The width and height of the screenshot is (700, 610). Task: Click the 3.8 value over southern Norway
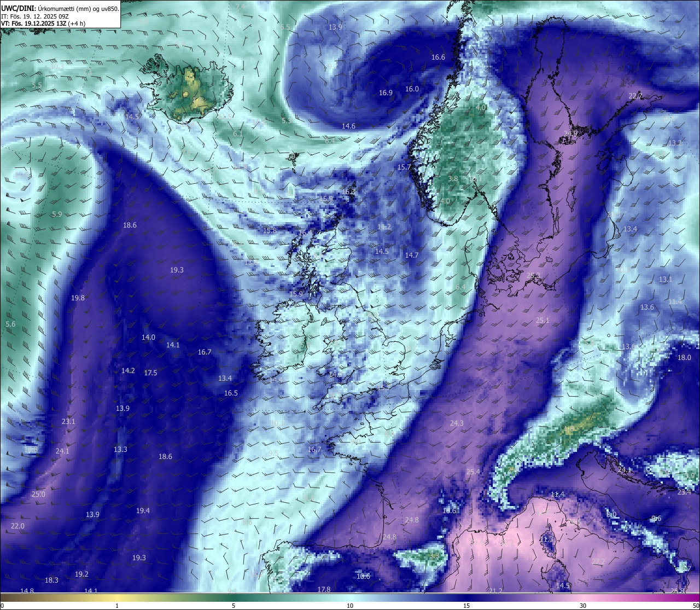(453, 179)
